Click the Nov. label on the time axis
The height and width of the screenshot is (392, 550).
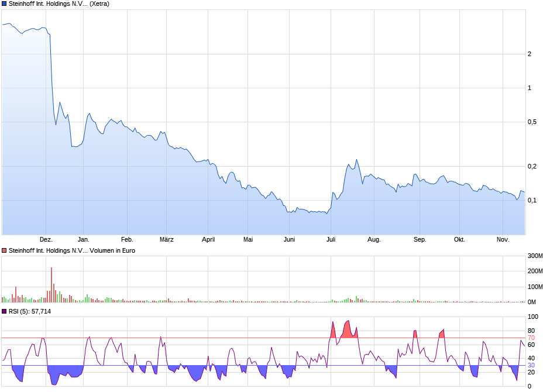tap(503, 239)
